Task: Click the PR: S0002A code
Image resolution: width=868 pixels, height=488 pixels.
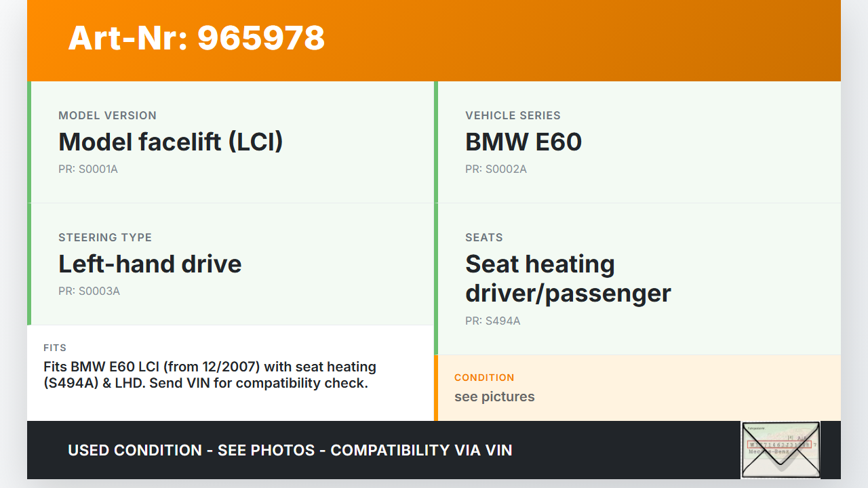Action: point(496,169)
